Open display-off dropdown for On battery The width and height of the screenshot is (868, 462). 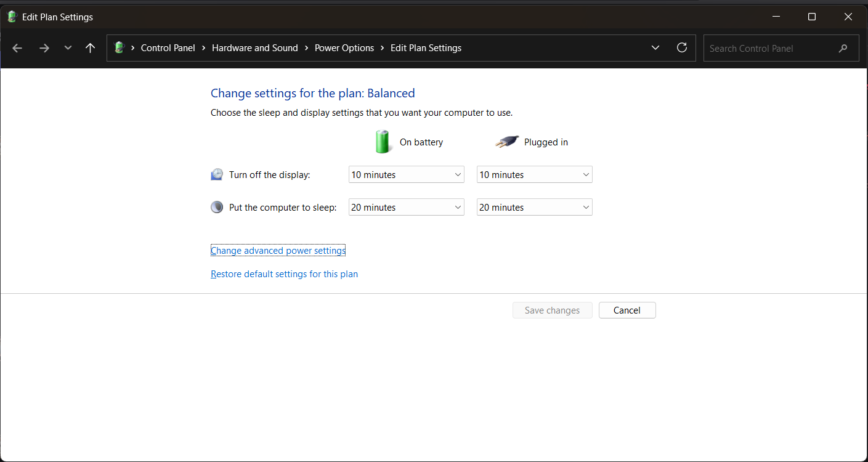click(407, 175)
